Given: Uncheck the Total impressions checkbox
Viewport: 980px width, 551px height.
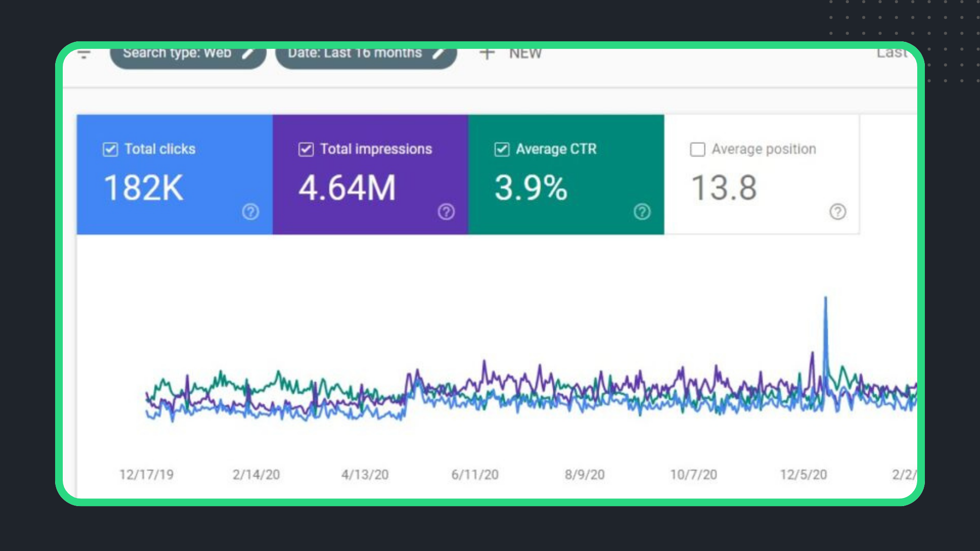Looking at the screenshot, I should click(x=306, y=149).
